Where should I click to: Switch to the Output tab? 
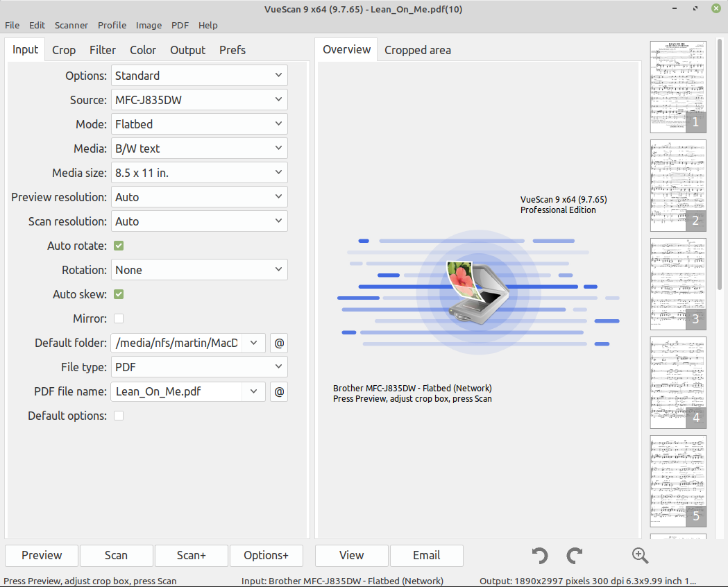187,50
